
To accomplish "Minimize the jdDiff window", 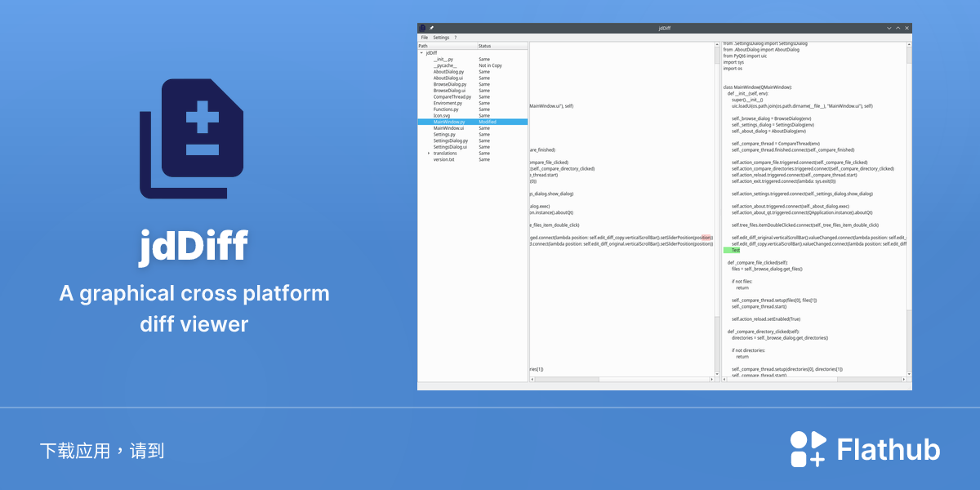I will [x=890, y=28].
